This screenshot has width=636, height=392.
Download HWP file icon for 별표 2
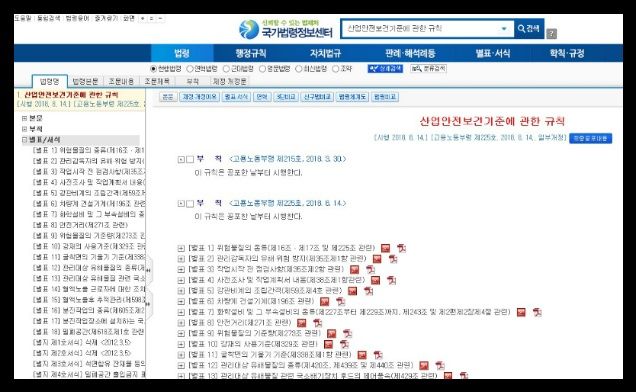377,259
